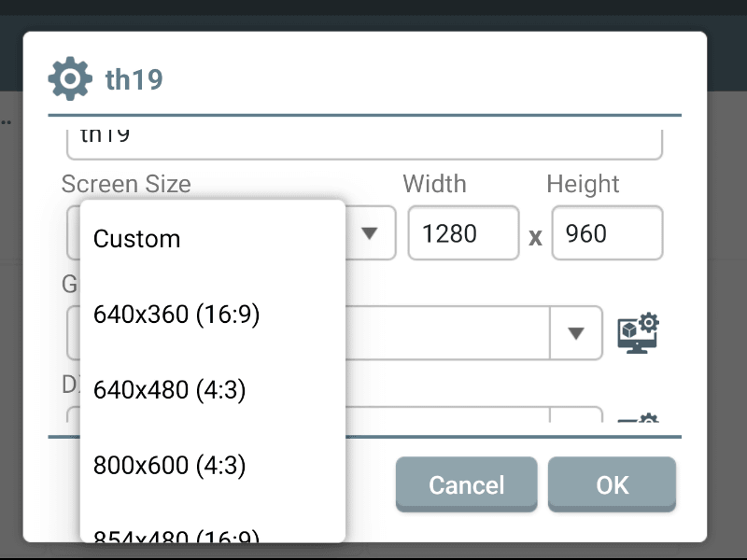Pick the 640x480 (4:3) resolution

[170, 390]
